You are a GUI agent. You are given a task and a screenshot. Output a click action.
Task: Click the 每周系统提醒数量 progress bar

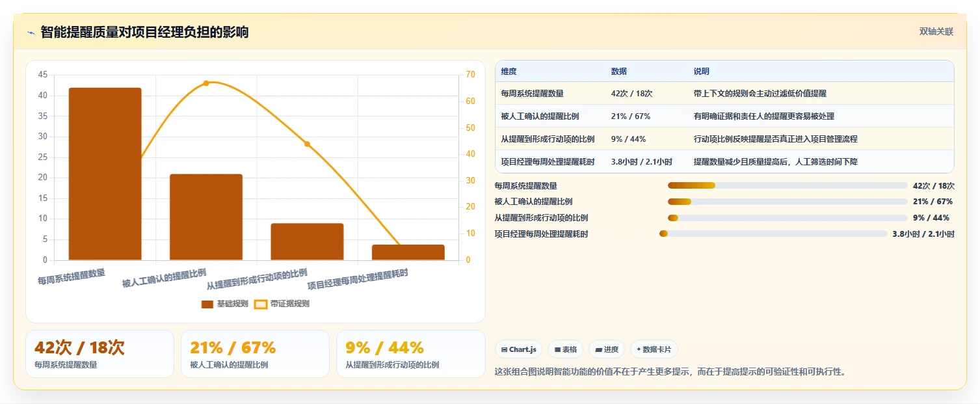point(788,185)
